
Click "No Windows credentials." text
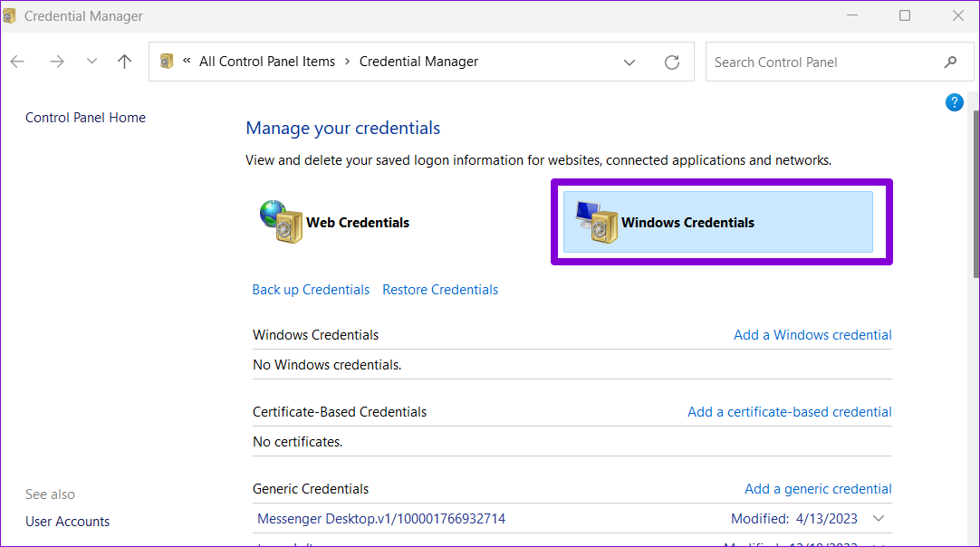click(327, 364)
